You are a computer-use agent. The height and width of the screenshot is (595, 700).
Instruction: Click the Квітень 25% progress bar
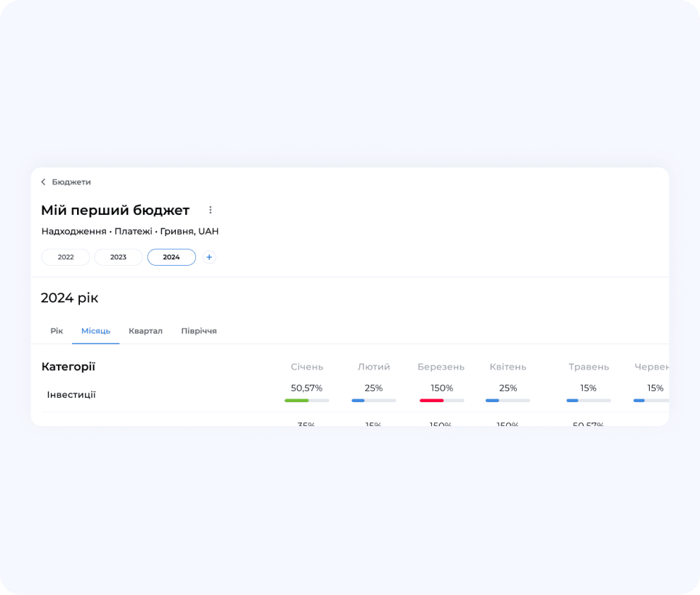pos(508,401)
